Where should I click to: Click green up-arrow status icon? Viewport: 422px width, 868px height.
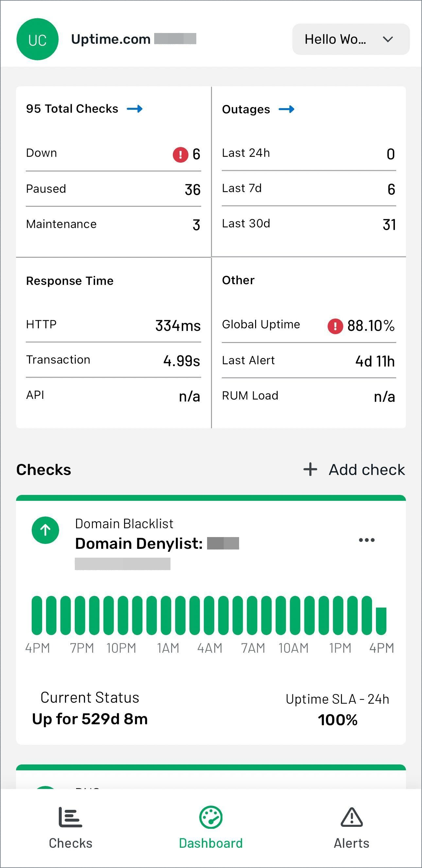(x=45, y=530)
